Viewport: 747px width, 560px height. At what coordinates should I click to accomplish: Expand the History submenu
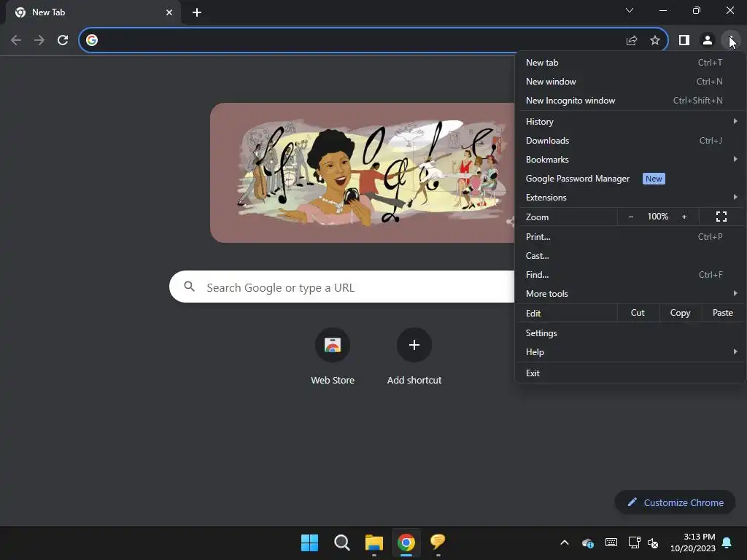(x=630, y=122)
